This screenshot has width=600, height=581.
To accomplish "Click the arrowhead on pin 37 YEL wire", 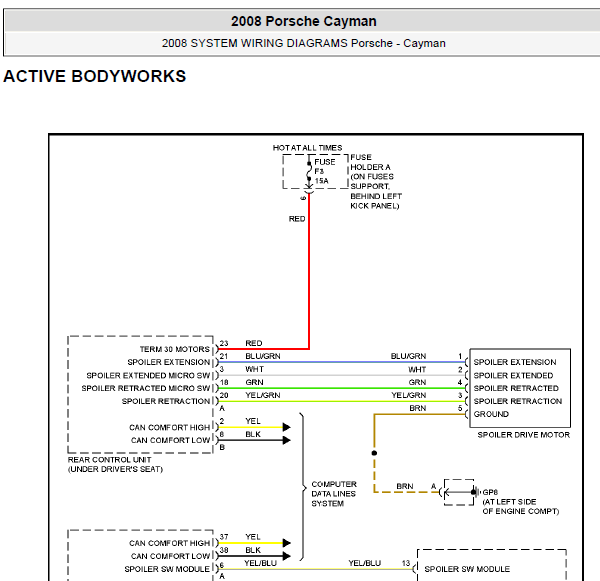I will 287,543.
